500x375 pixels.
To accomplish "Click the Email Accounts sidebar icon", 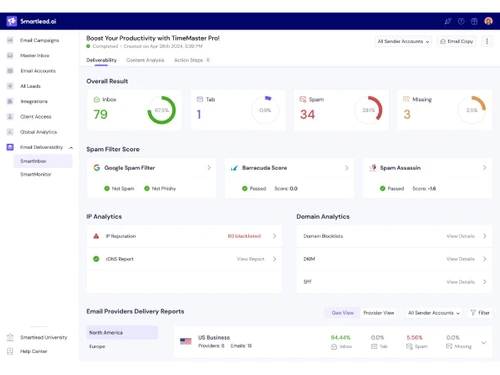I will tap(10, 71).
